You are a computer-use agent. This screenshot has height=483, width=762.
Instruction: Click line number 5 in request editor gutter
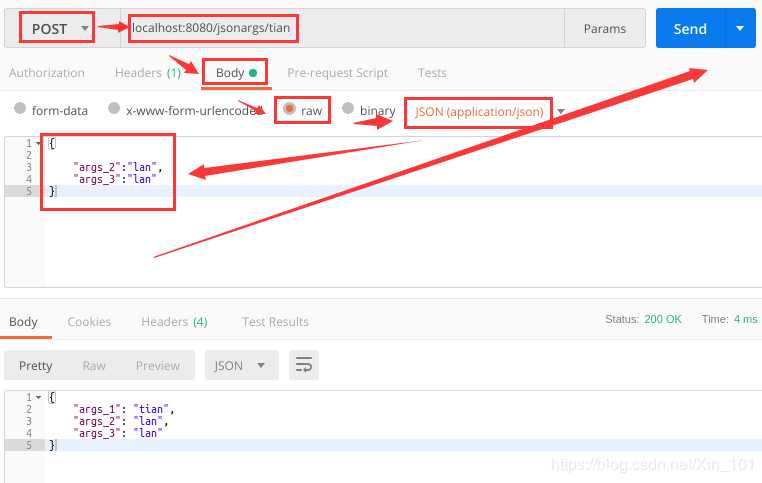click(29, 191)
